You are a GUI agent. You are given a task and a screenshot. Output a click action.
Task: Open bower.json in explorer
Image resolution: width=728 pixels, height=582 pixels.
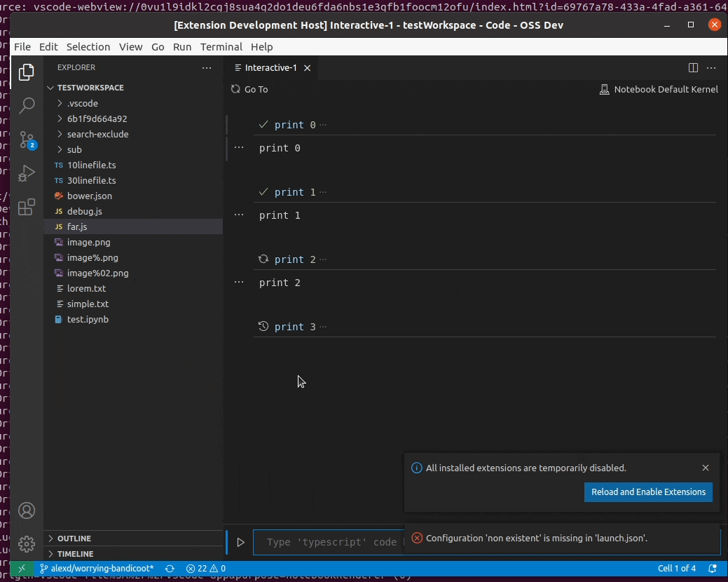tap(133, 196)
